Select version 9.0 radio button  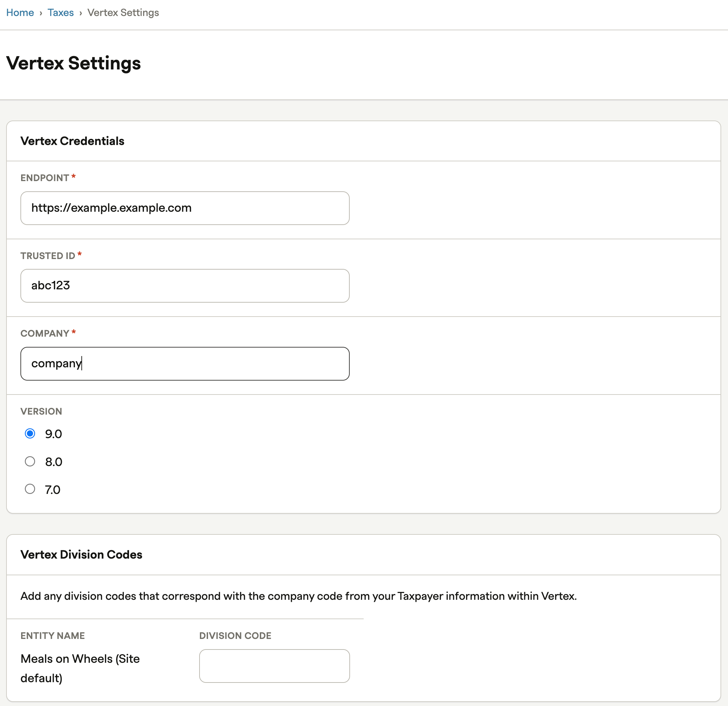[30, 433]
